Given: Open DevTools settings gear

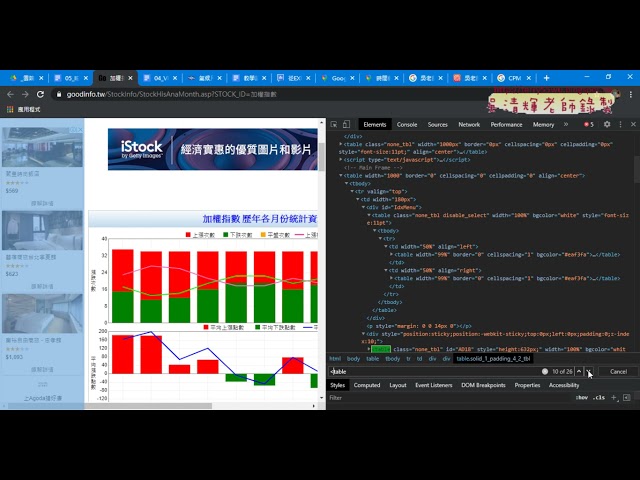Looking at the screenshot, I should pyautogui.click(x=607, y=124).
